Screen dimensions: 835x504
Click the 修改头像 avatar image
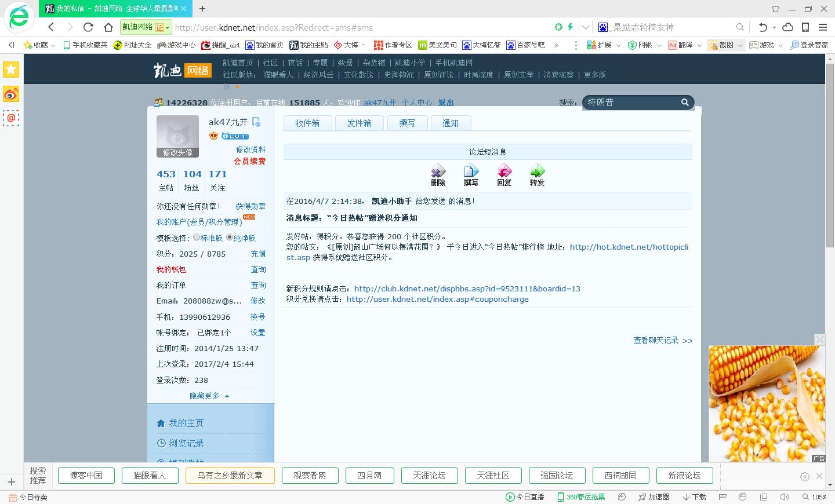point(177,136)
